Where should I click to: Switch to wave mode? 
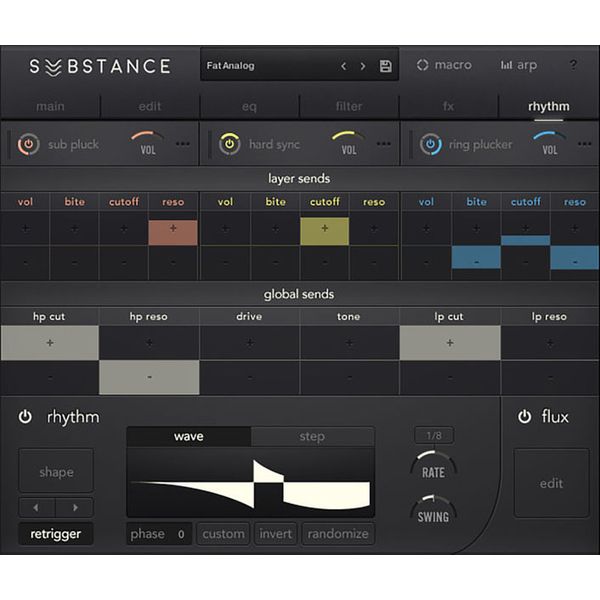189,436
